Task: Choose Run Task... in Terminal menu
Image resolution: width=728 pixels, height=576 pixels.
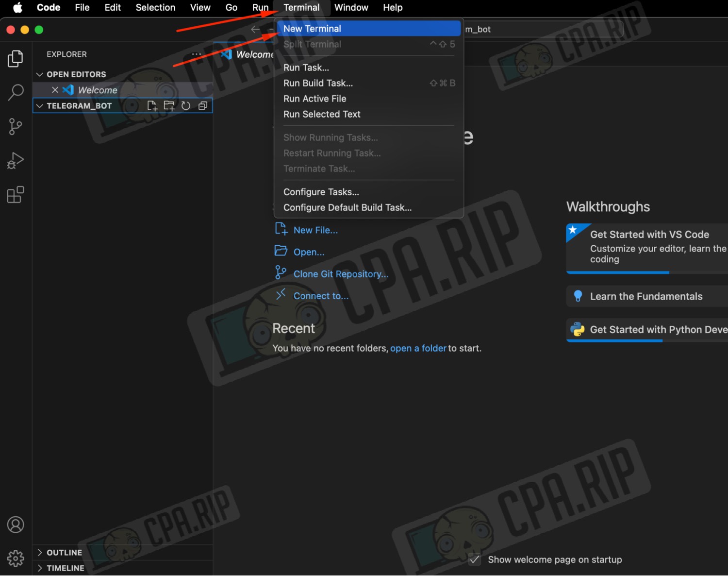Action: (x=369, y=68)
